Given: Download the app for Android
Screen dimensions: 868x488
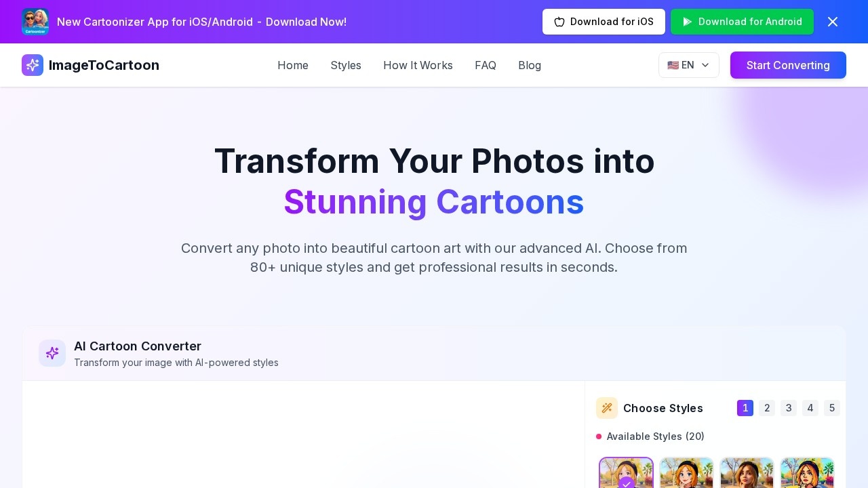Looking at the screenshot, I should (742, 22).
